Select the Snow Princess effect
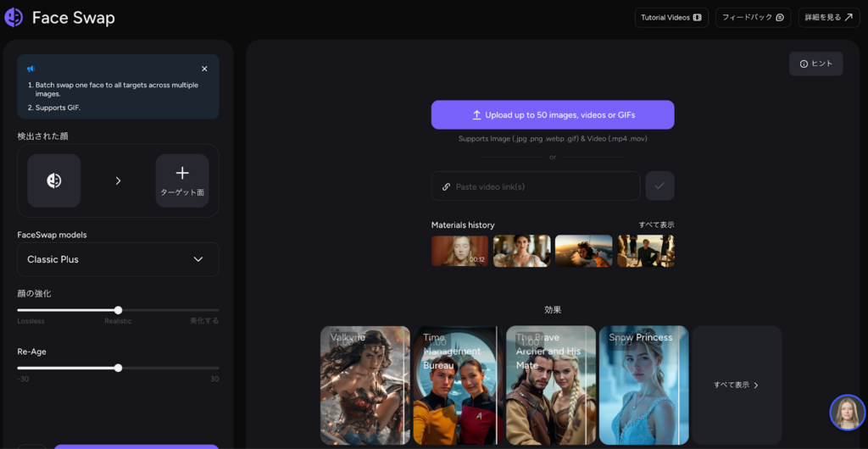This screenshot has height=449, width=868. [x=643, y=385]
